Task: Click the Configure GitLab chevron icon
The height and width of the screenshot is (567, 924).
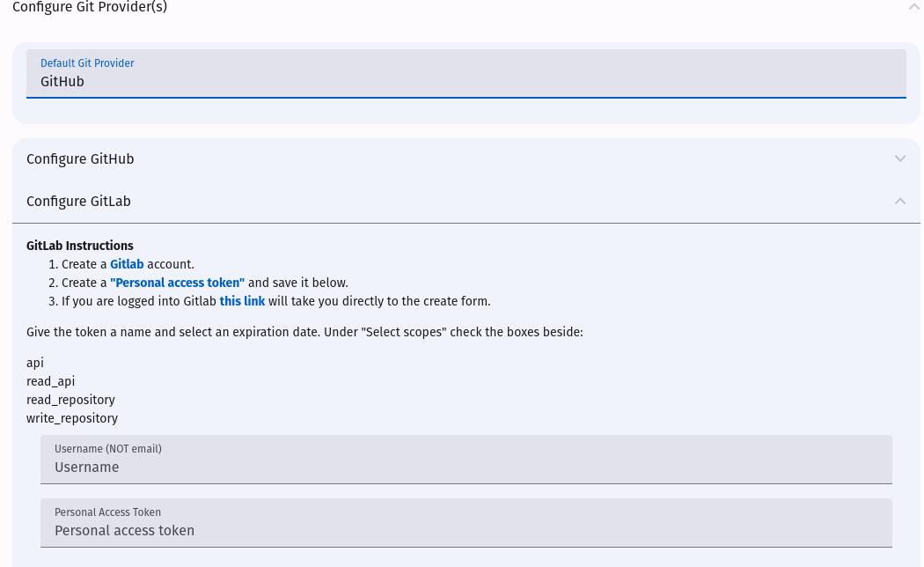Action: 900,201
